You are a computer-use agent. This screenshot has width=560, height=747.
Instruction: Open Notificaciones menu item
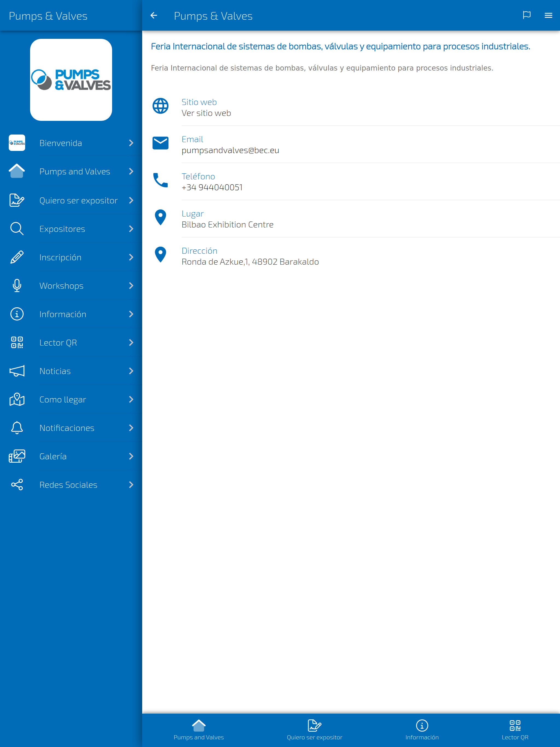point(71,428)
